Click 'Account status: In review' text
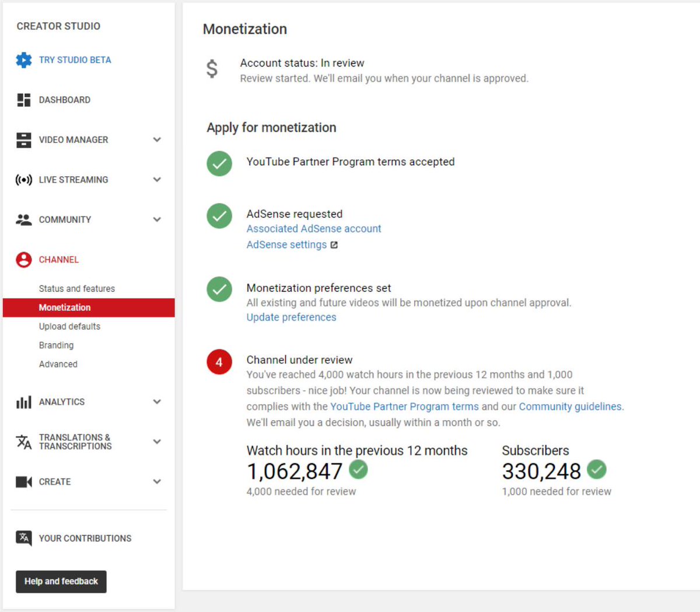The height and width of the screenshot is (612, 700). (302, 63)
